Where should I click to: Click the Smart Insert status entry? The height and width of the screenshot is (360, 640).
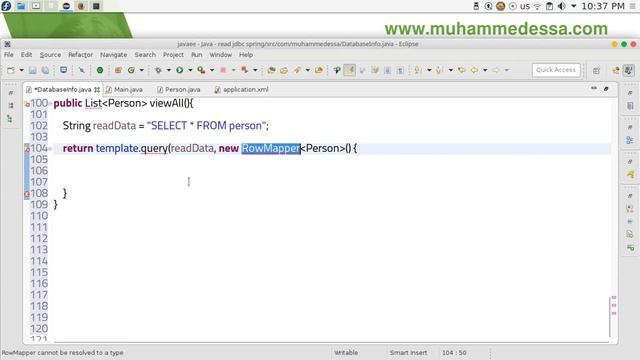408,353
